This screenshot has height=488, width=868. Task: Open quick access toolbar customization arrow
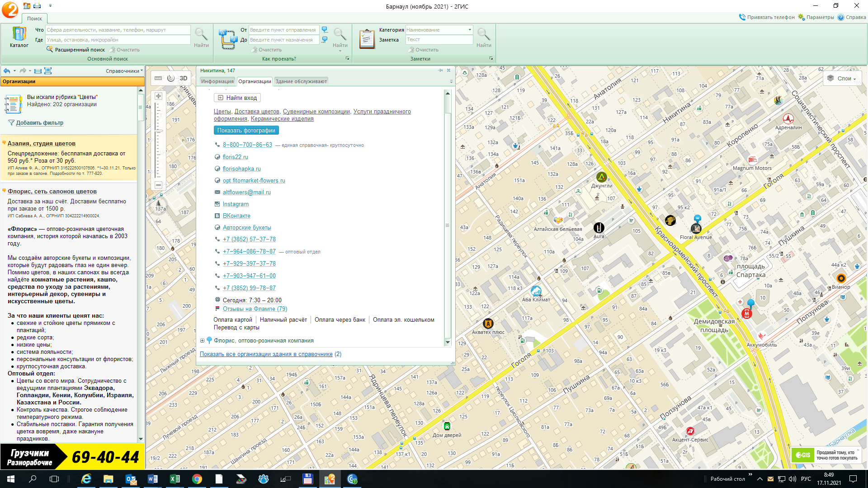coord(50,6)
